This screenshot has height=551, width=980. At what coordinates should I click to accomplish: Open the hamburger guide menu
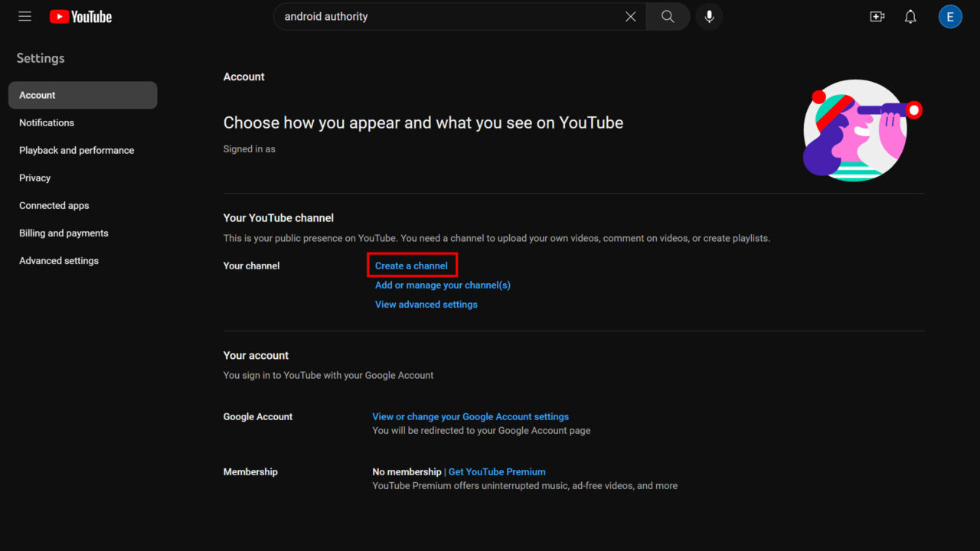pos(25,16)
